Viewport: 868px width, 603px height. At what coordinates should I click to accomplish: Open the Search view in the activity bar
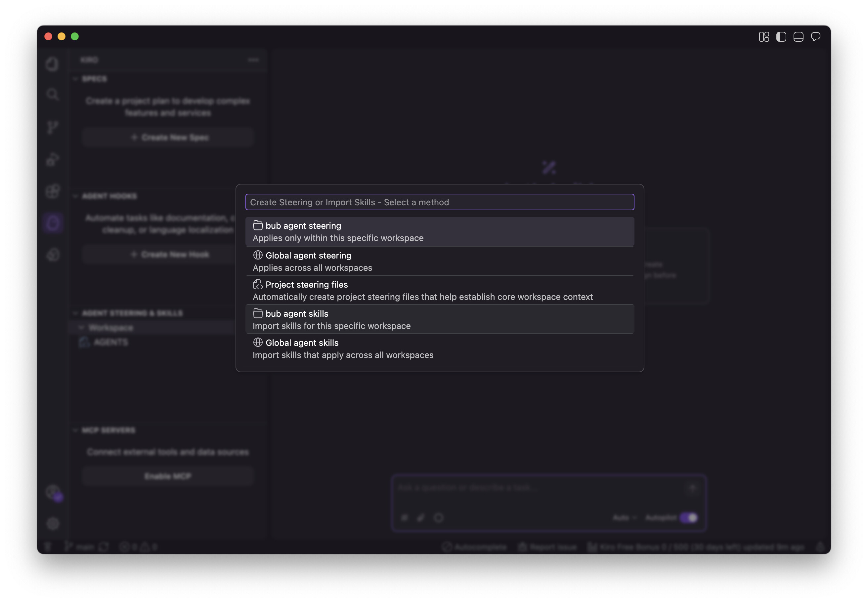coord(53,95)
